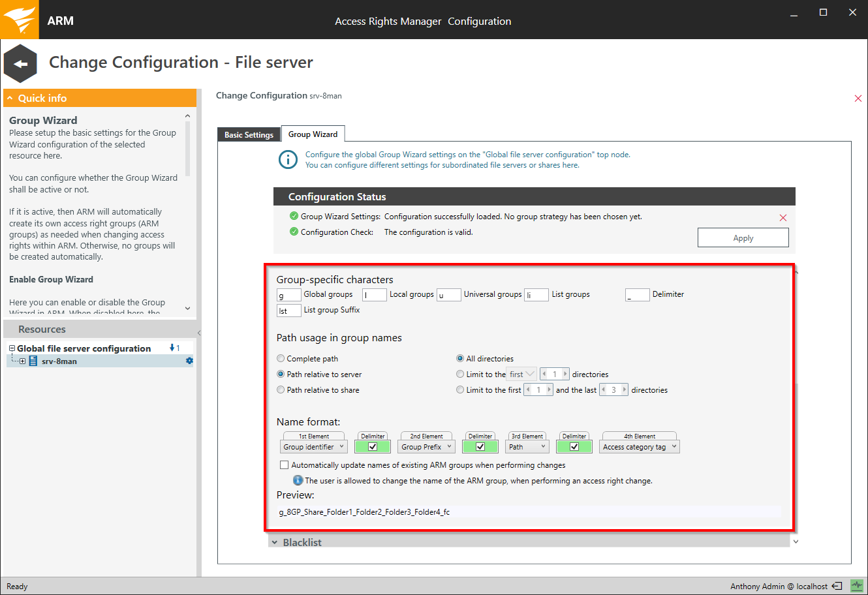Viewport: 868px width, 595px height.
Task: Click the srv-8man server icon in Resources
Action: coord(33,361)
